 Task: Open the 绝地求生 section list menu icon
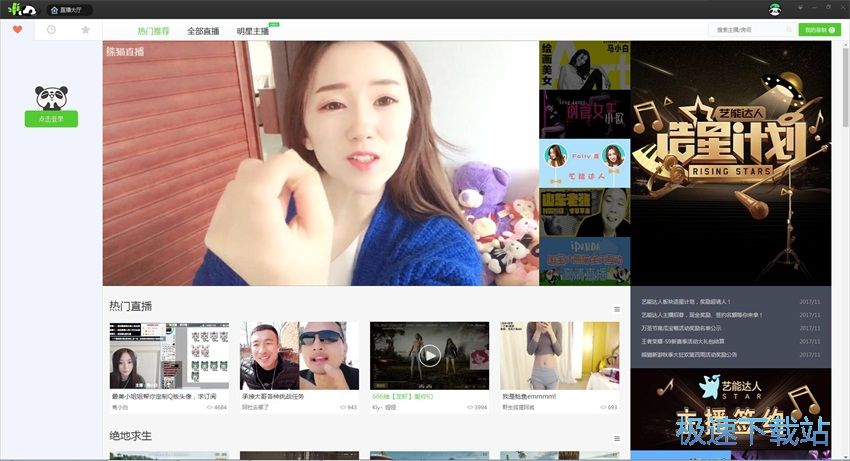617,438
